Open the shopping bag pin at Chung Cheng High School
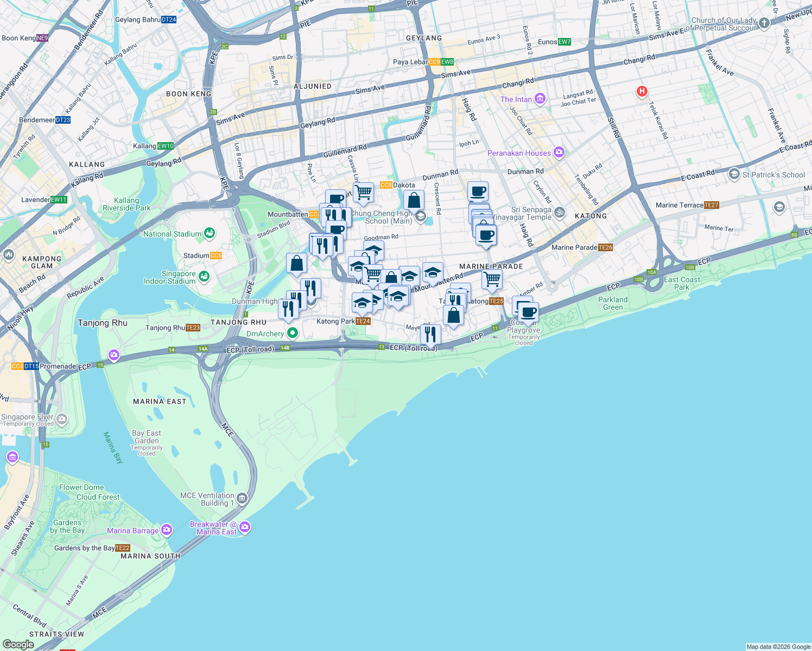 pyautogui.click(x=414, y=201)
